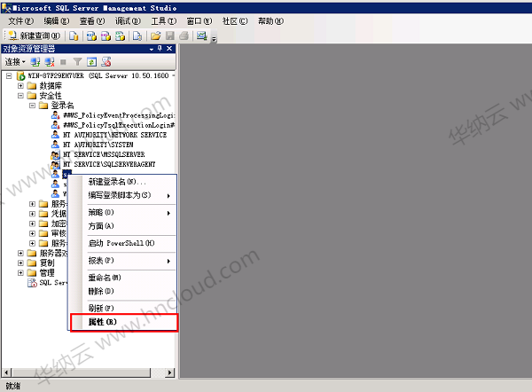The height and width of the screenshot is (392, 532).
Task: Click the Database Engine Query toolbar icon
Action: click(74, 35)
